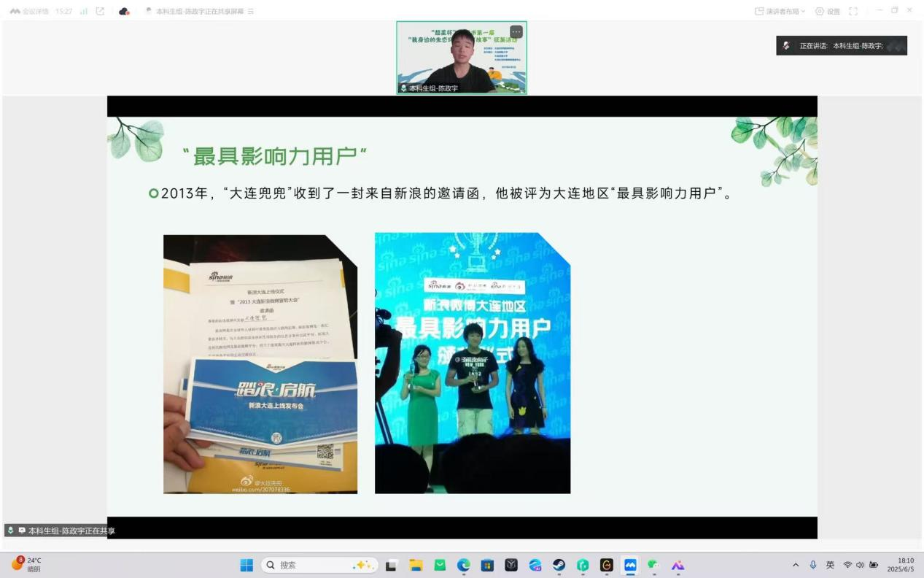Click the pop-out window icon in top bar
This screenshot has width=924, height=578.
[100, 11]
